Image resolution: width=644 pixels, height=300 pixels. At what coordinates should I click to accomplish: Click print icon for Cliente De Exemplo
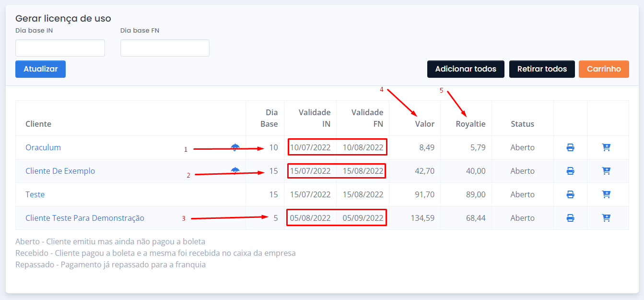570,171
